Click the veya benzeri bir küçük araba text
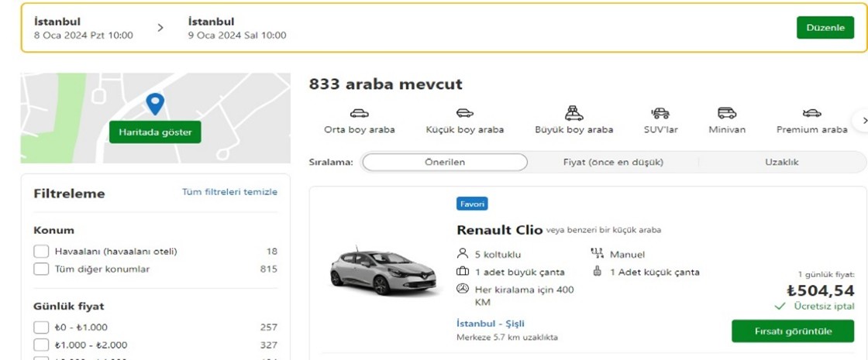Image resolution: width=868 pixels, height=360 pixels. click(x=604, y=230)
